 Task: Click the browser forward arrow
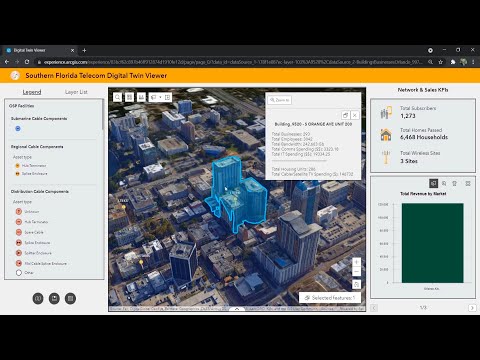pyautogui.click(x=17, y=62)
